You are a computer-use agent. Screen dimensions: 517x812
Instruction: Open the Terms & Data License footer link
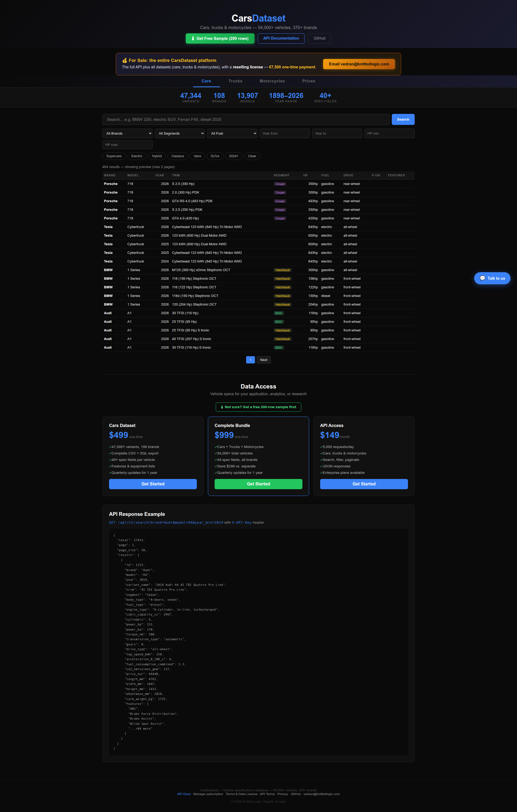coord(242,794)
